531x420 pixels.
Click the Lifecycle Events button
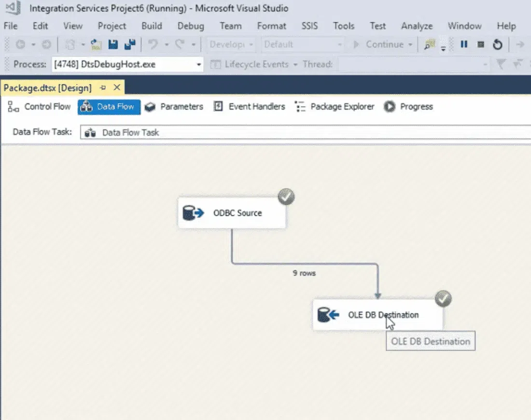(249, 64)
